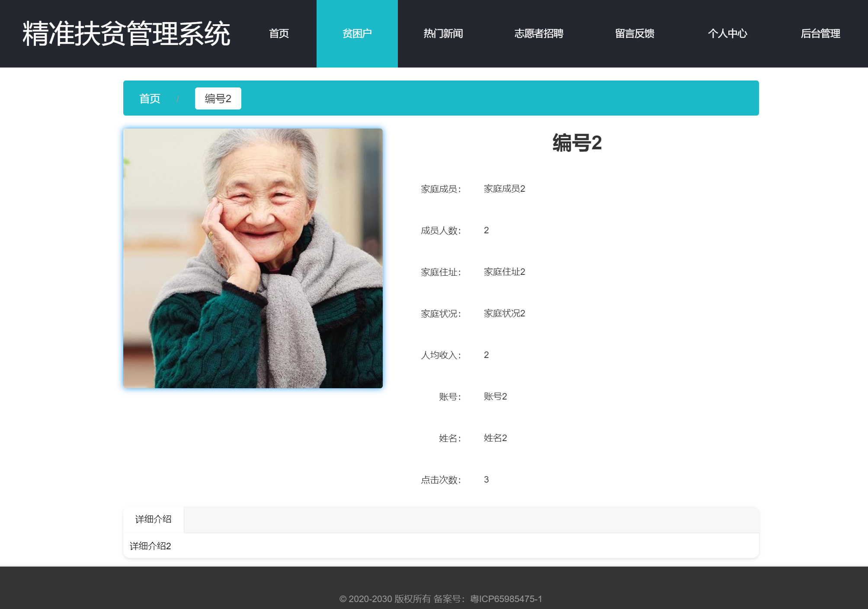Click the 编号2 breadcrumb item
Image resolution: width=868 pixels, height=609 pixels.
click(218, 99)
